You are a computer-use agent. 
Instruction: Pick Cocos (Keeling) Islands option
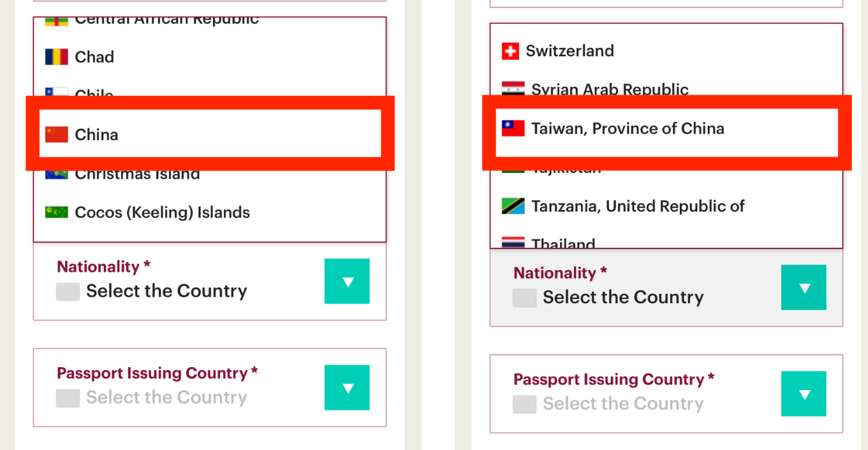tap(210, 212)
